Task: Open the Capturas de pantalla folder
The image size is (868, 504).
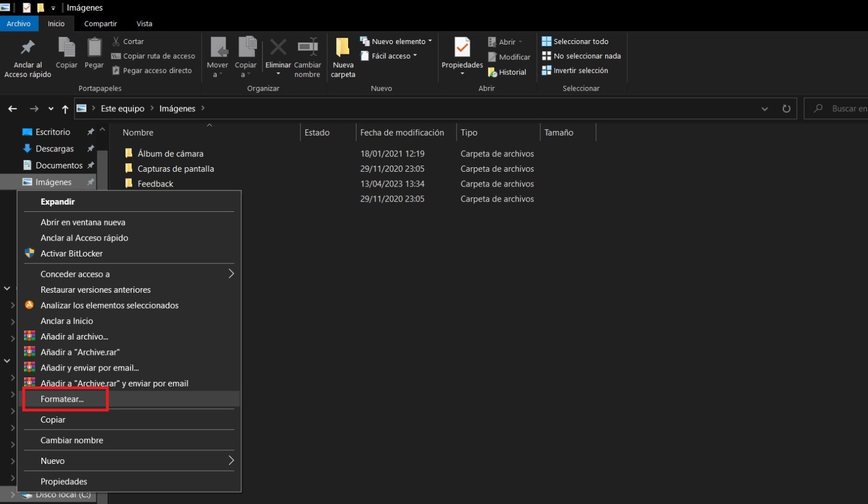Action: (x=175, y=168)
